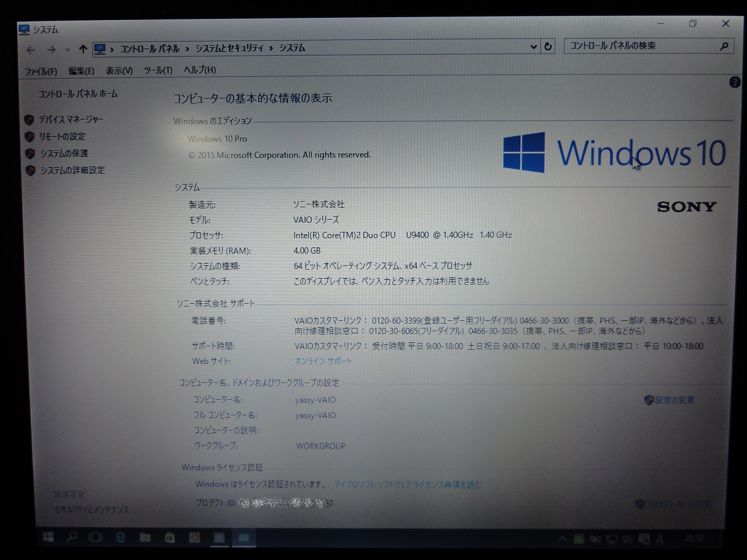747x560 pixels.
Task: Click the shield icon beside リモートの設定
Action: pos(30,137)
